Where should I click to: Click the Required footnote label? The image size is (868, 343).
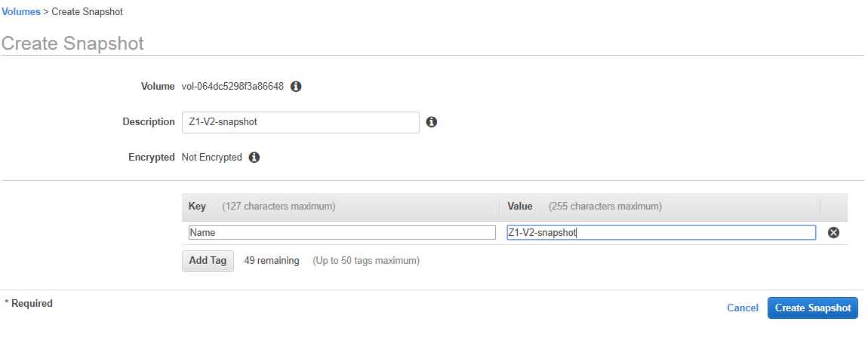point(30,304)
